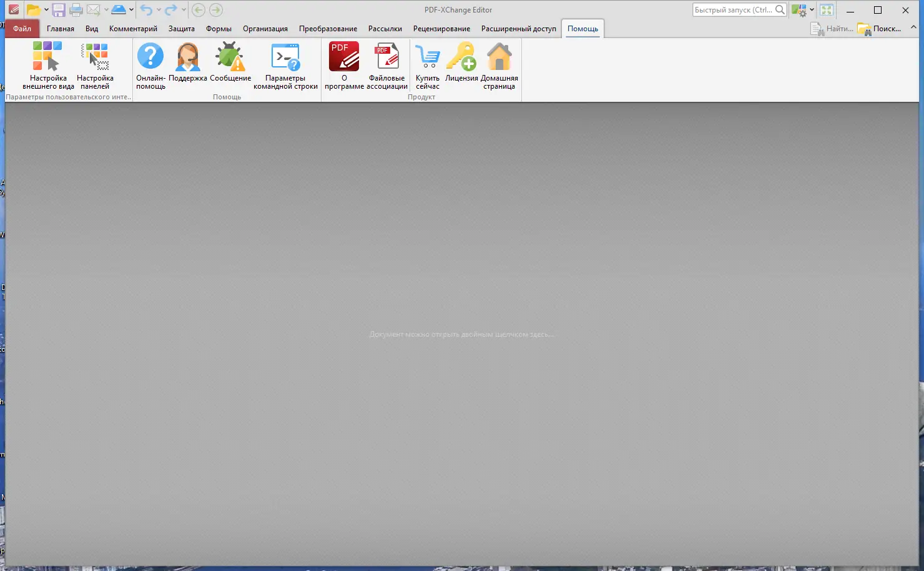Minimize the PDF-XChange Editor window
The height and width of the screenshot is (571, 924).
pos(850,10)
